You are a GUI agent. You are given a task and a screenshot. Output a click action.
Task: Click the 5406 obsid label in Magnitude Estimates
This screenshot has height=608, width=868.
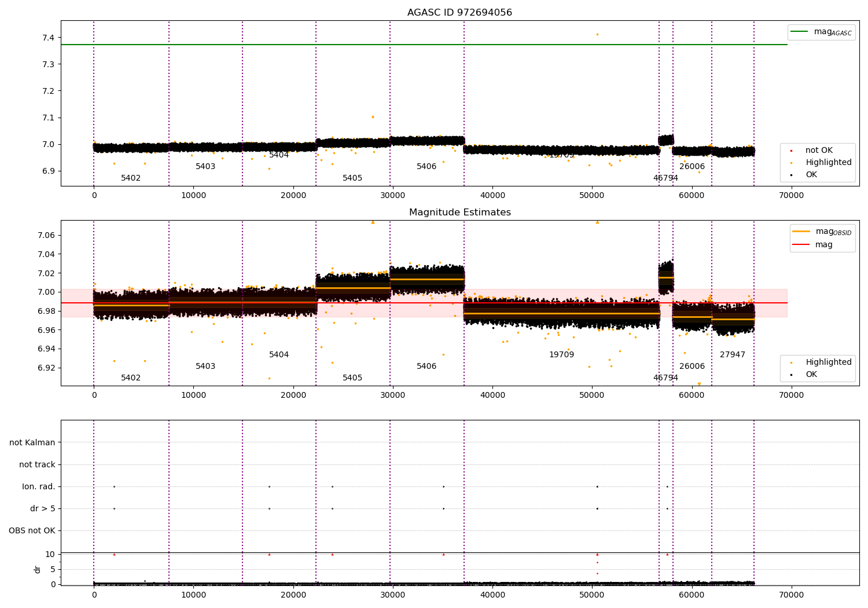pyautogui.click(x=426, y=366)
